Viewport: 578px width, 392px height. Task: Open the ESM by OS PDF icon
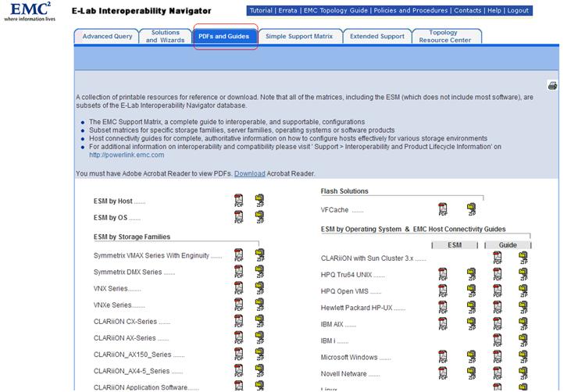coord(239,217)
